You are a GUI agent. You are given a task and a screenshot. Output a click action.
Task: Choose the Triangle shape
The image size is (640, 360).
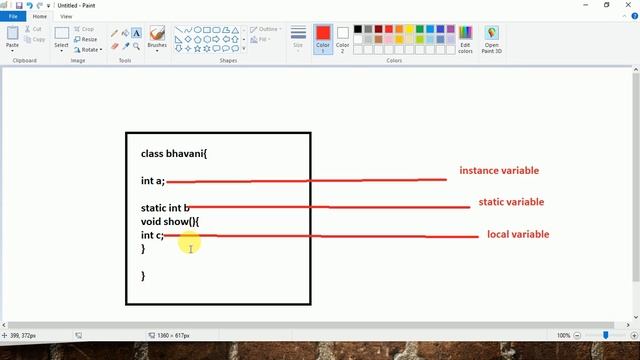point(235,30)
